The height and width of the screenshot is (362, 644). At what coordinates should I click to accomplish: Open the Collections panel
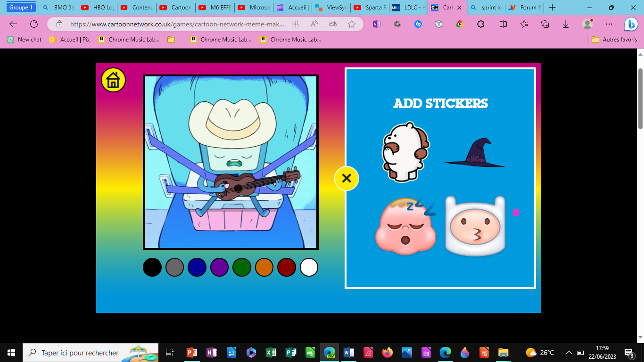[545, 24]
